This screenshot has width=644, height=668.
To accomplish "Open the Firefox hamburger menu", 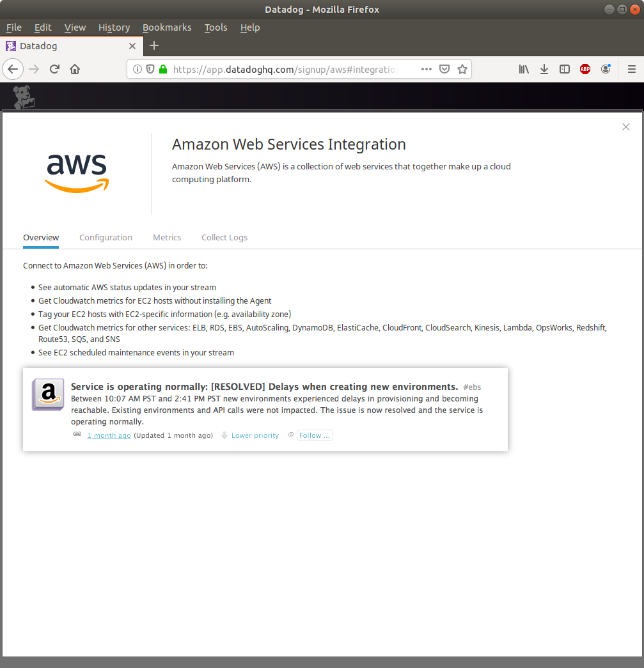I will tap(632, 69).
